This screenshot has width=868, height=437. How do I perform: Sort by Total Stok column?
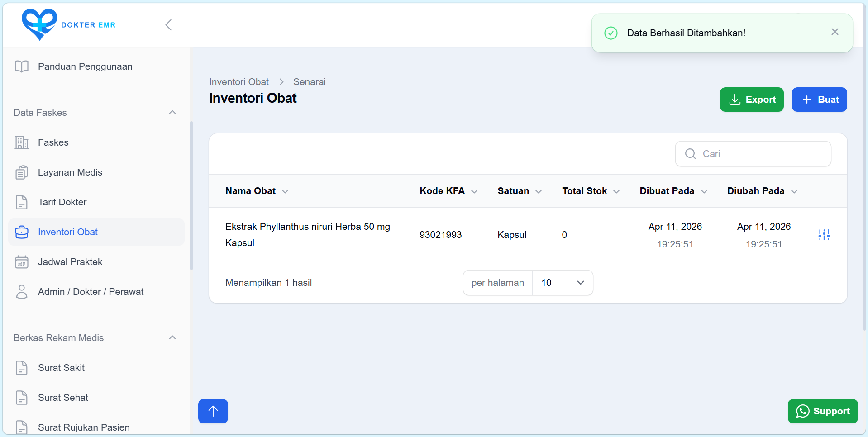[591, 191]
